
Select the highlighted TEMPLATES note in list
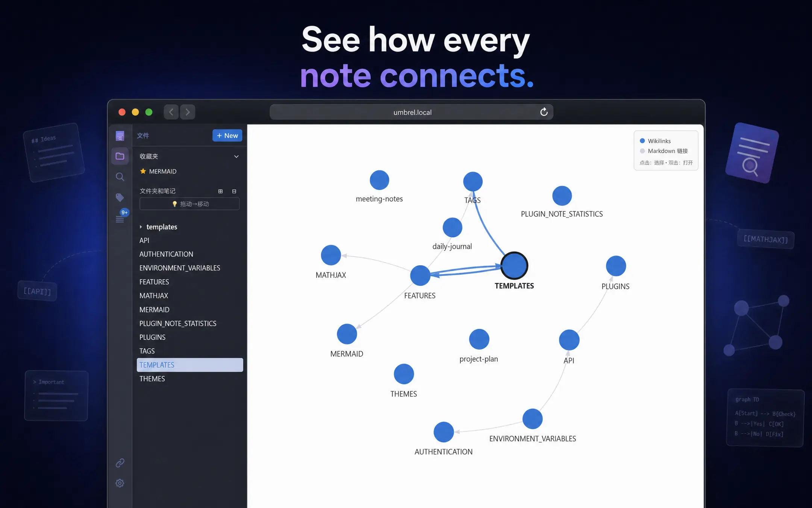click(x=190, y=365)
